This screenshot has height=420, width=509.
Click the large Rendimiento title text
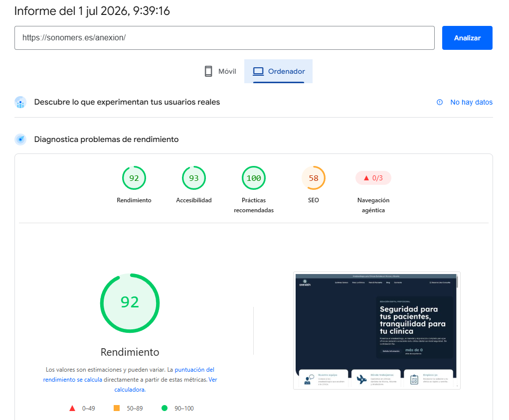coord(130,352)
